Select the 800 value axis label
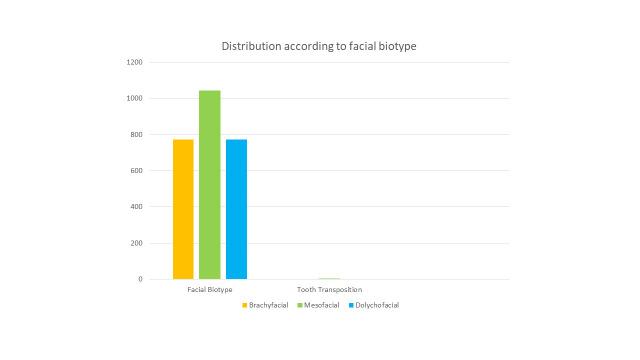Screen dimensions: 640x360 click(x=137, y=134)
